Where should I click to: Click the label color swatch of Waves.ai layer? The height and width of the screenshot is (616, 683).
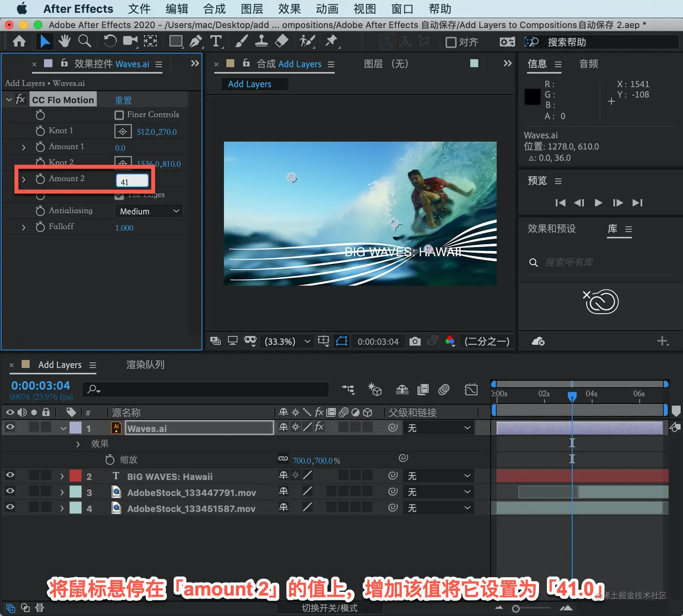(75, 428)
